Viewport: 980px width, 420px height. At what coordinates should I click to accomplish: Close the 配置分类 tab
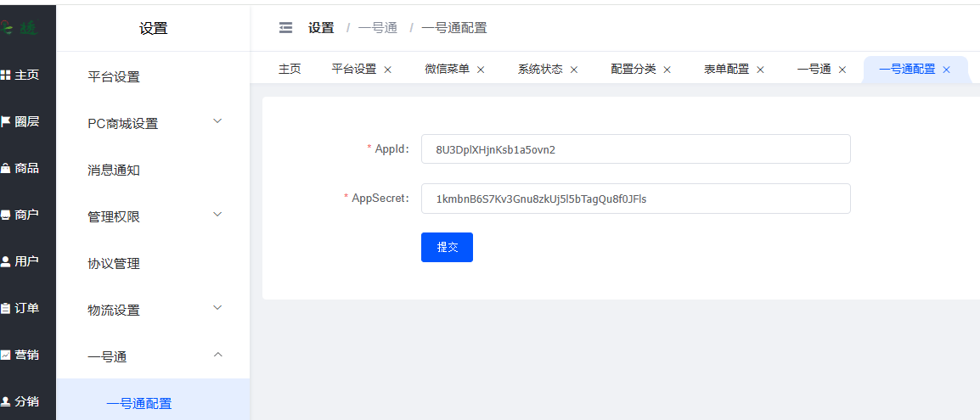667,70
